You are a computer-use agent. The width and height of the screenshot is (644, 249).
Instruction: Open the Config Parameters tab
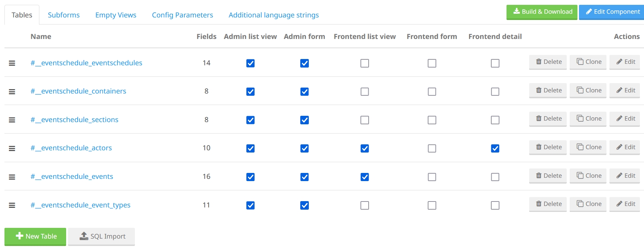[182, 15]
